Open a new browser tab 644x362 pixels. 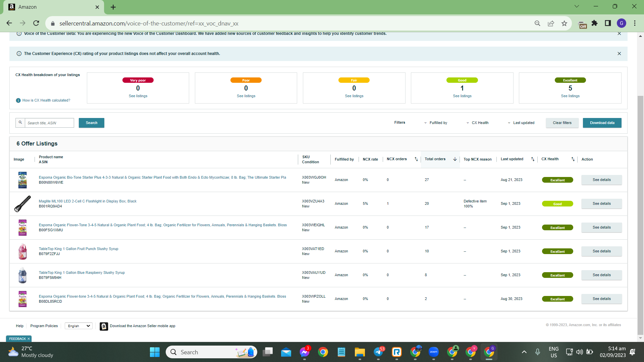(x=113, y=7)
